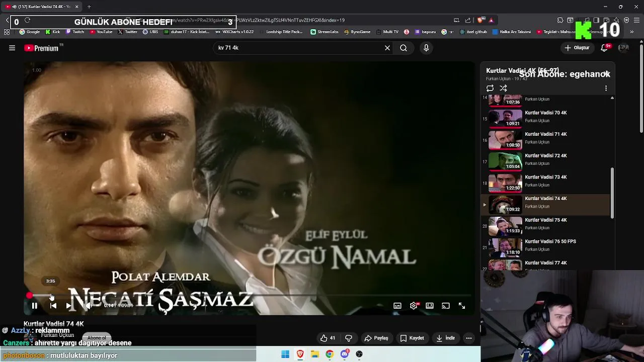The height and width of the screenshot is (362, 644).
Task: Save the video with Kaydet
Action: [412, 338]
